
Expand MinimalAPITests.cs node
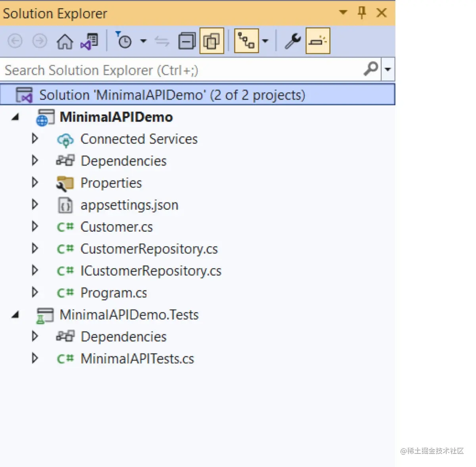[x=35, y=358]
